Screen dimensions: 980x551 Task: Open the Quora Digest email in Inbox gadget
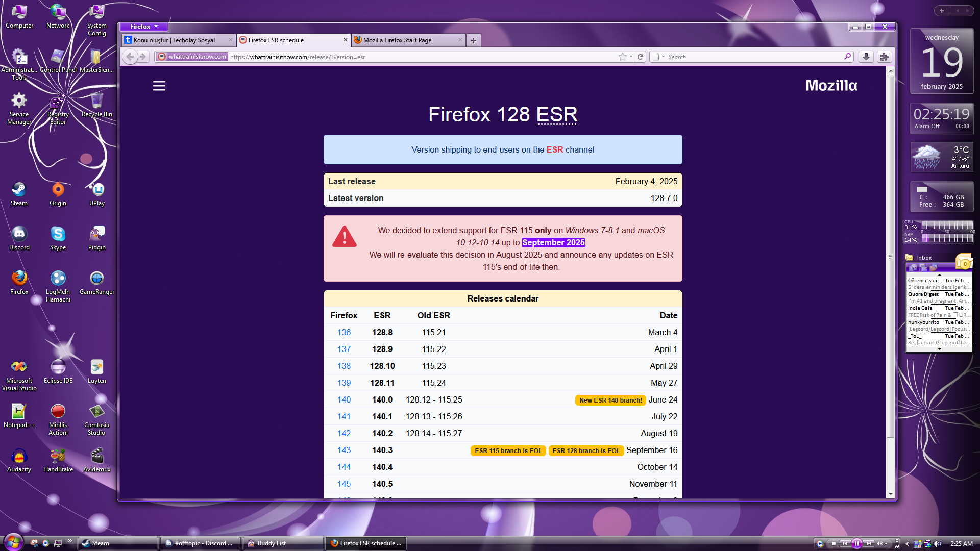[938, 297]
